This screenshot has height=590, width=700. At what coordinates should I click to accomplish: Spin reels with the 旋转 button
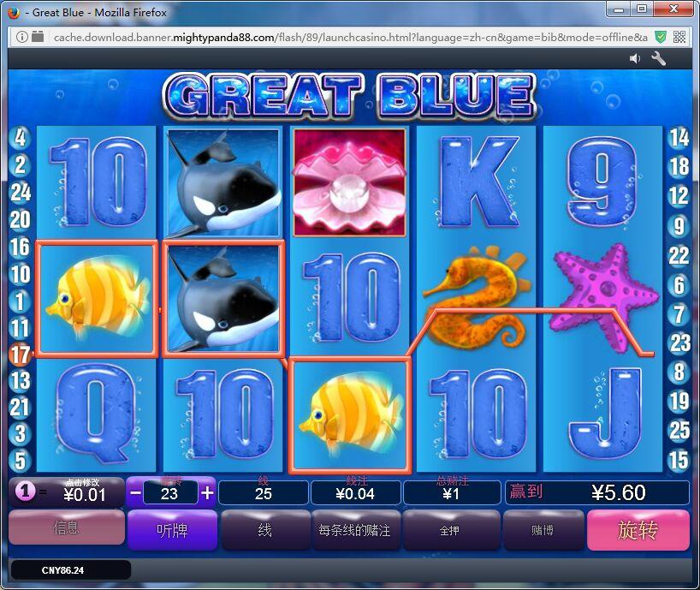638,530
